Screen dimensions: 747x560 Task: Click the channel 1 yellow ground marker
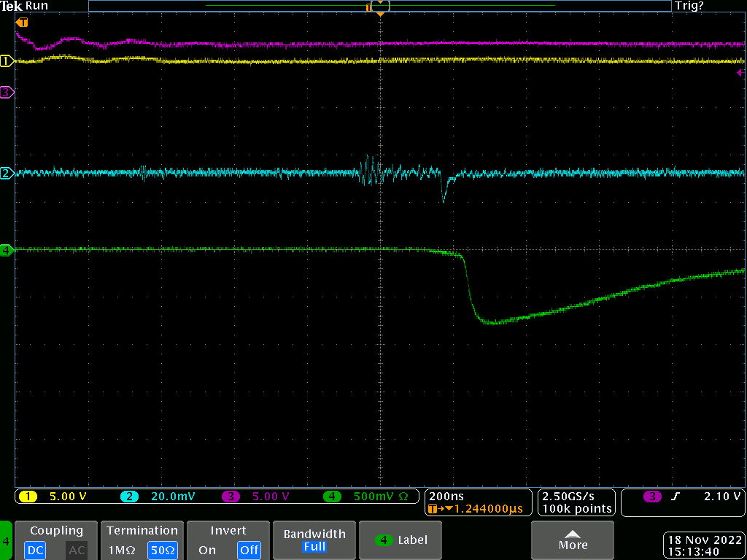(7, 61)
